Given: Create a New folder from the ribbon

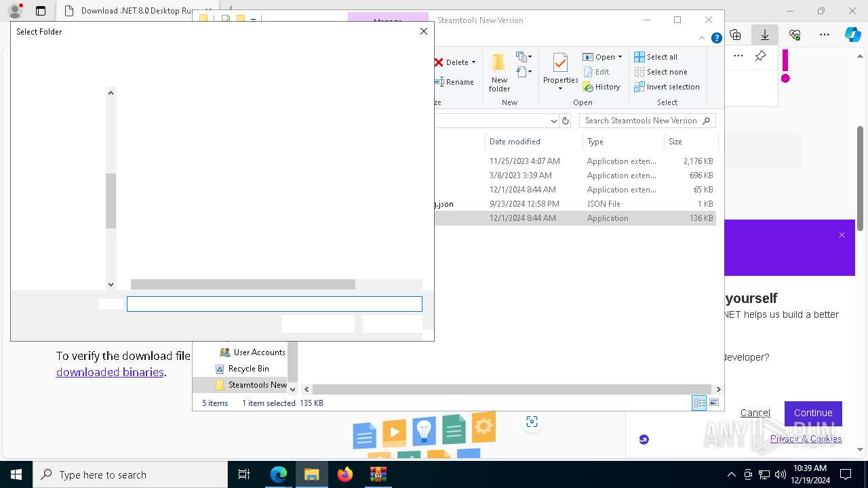Looking at the screenshot, I should 499,73.
